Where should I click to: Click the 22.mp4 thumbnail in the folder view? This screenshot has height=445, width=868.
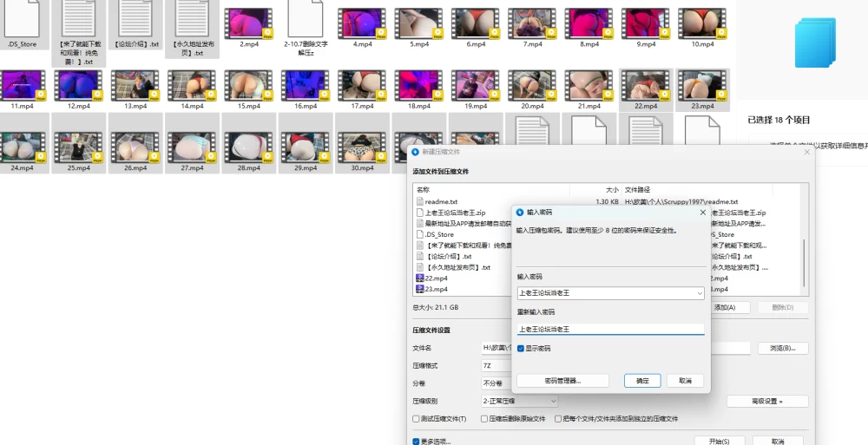click(x=646, y=85)
